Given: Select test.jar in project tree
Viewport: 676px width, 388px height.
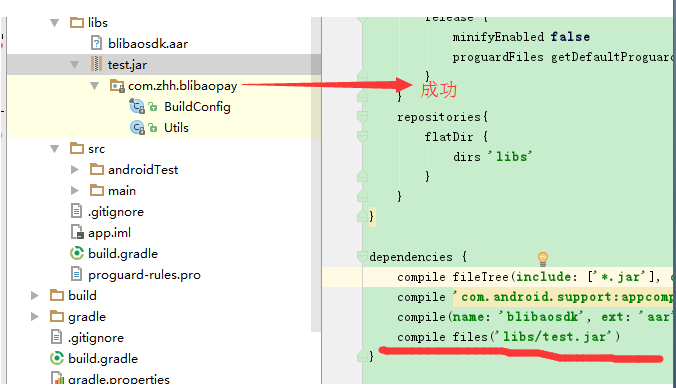Looking at the screenshot, I should (x=127, y=65).
